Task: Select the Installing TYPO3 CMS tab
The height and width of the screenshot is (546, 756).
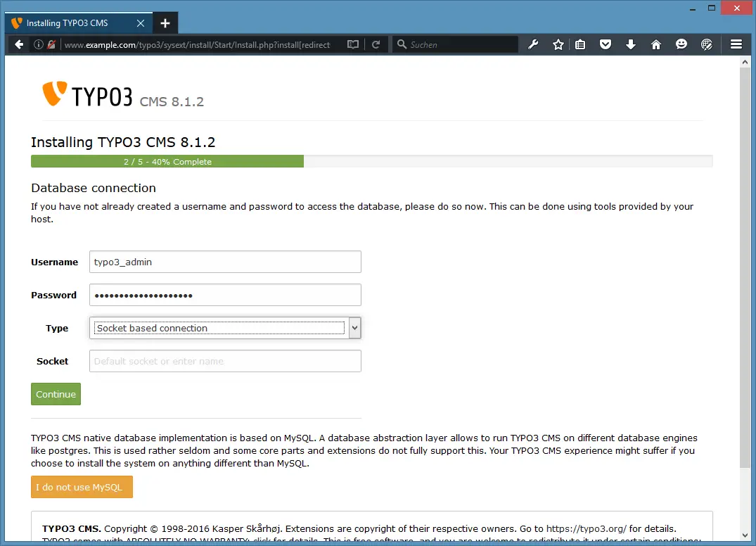Action: coord(79,23)
